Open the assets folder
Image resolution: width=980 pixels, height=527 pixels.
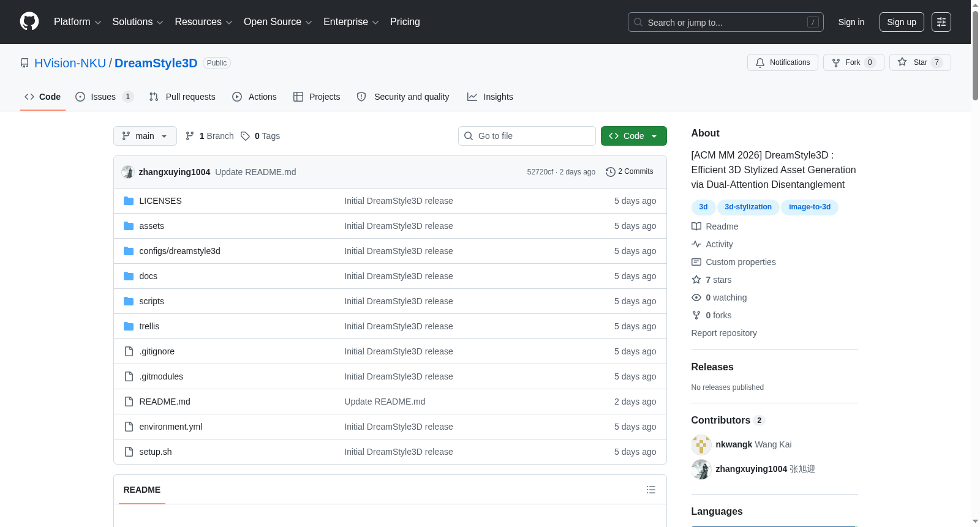[152, 226]
